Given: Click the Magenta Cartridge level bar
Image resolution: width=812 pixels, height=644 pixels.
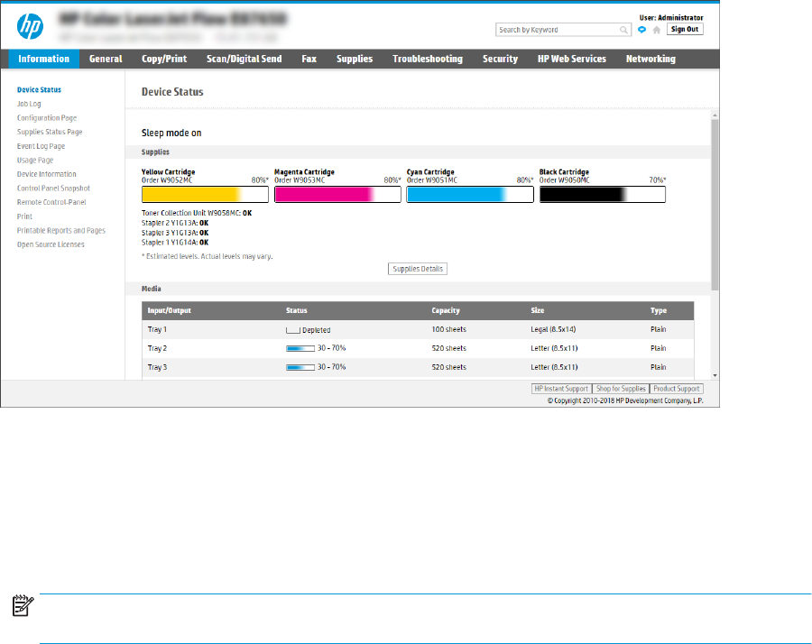Looking at the screenshot, I should coord(337,194).
